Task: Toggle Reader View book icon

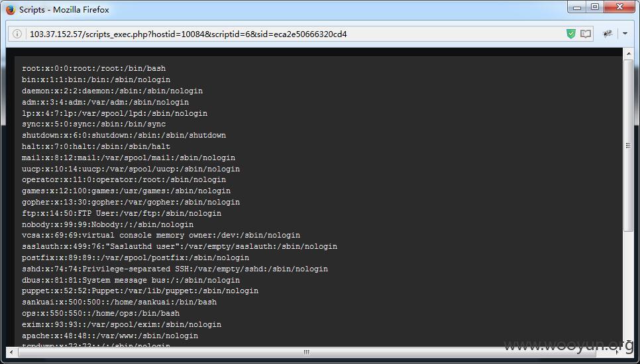Action: [x=586, y=34]
